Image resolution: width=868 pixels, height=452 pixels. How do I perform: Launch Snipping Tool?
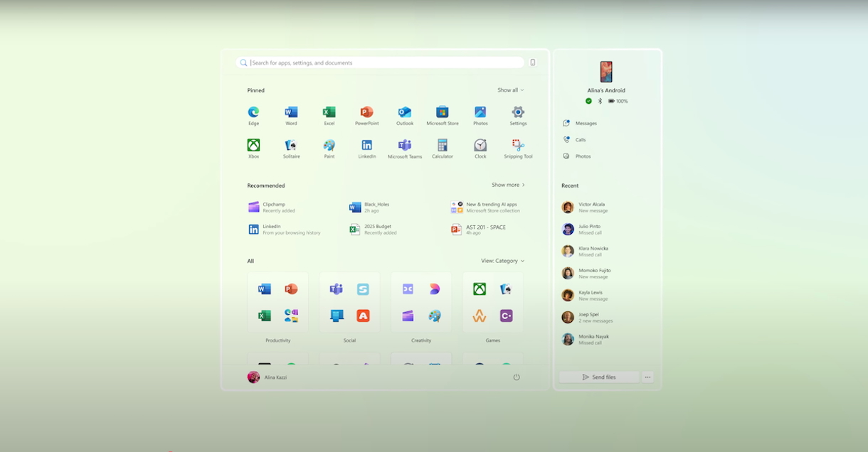click(x=518, y=149)
